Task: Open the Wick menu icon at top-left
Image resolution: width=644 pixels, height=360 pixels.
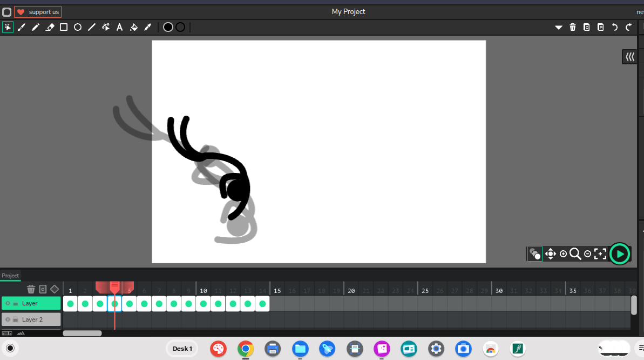Action: 6,12
